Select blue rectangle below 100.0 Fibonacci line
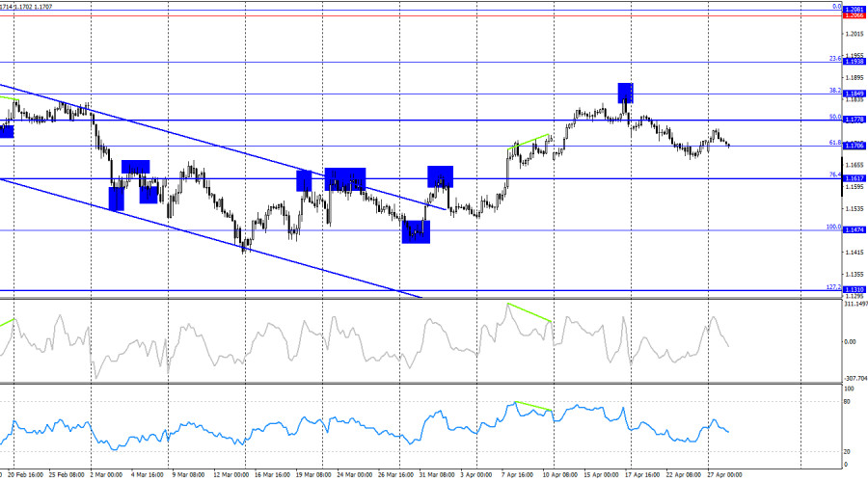The image size is (868, 482). point(416,232)
